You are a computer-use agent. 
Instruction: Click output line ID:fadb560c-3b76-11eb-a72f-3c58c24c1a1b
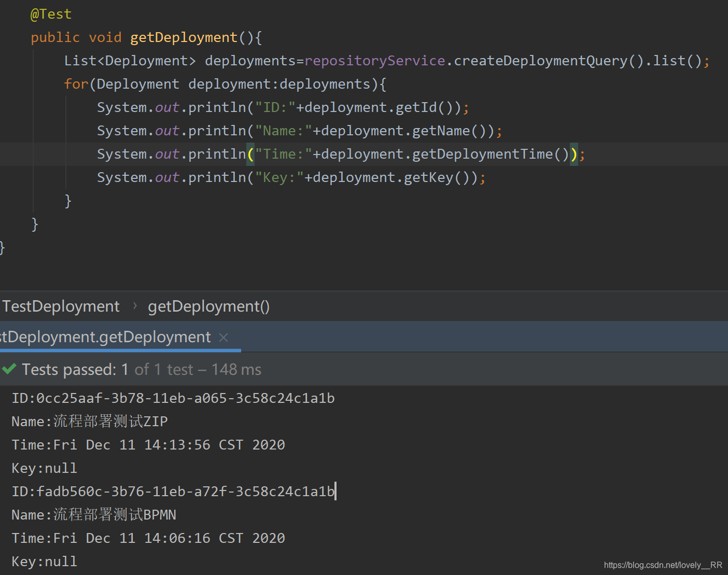pos(173,492)
